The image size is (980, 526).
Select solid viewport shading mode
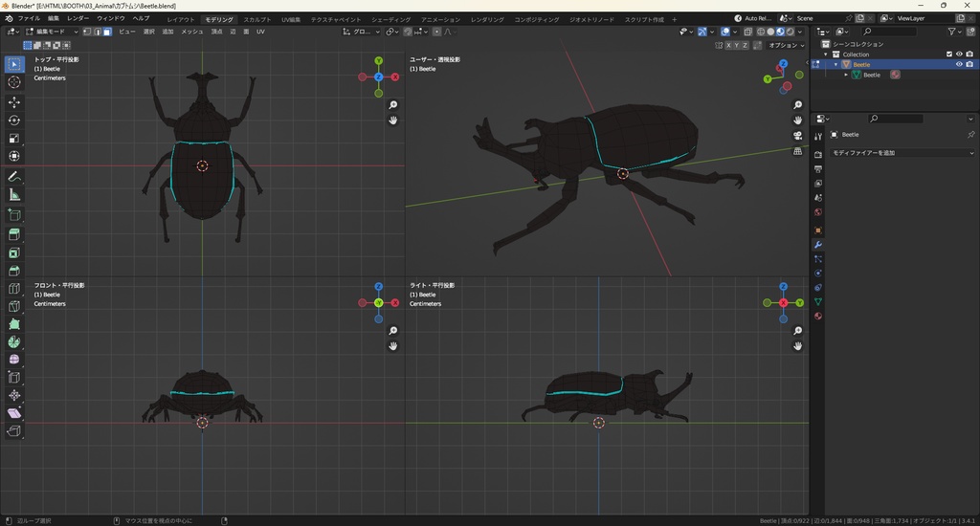pos(770,32)
